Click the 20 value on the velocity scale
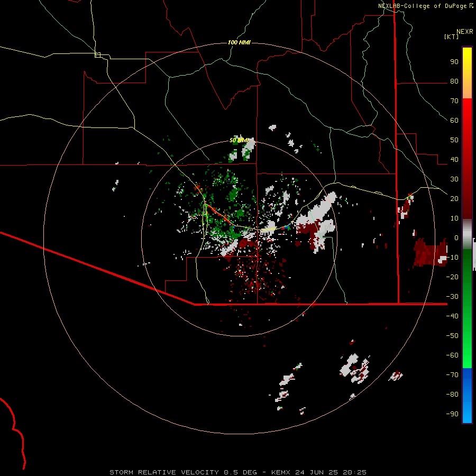 454,199
